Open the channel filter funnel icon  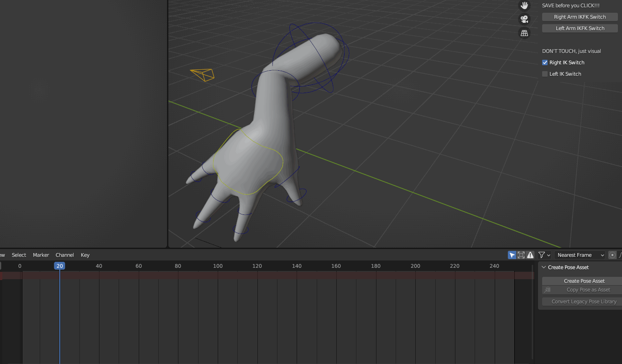(x=541, y=255)
